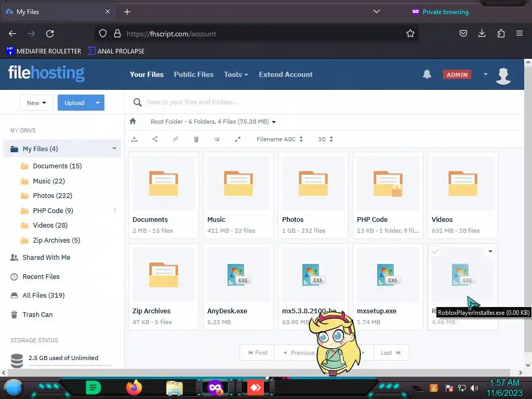
Task: Open the MEDIAFIRE ROULETTER bookmark
Action: pos(44,51)
